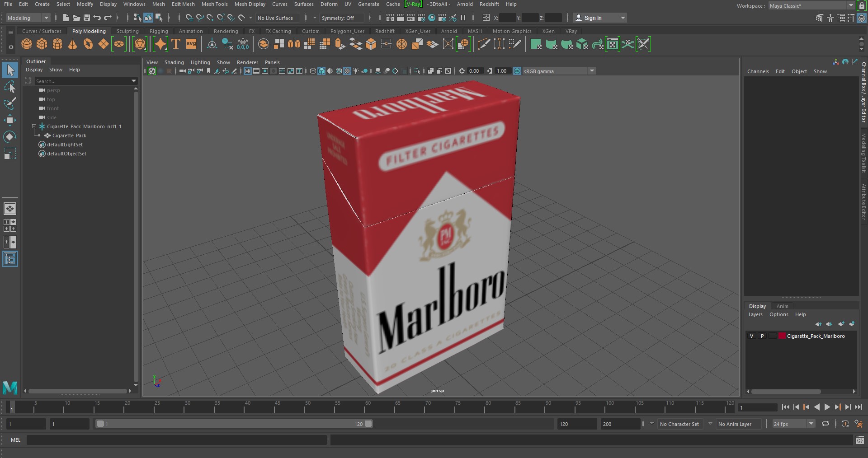
Task: Switch to the Sculpting shelf tab
Action: [127, 31]
